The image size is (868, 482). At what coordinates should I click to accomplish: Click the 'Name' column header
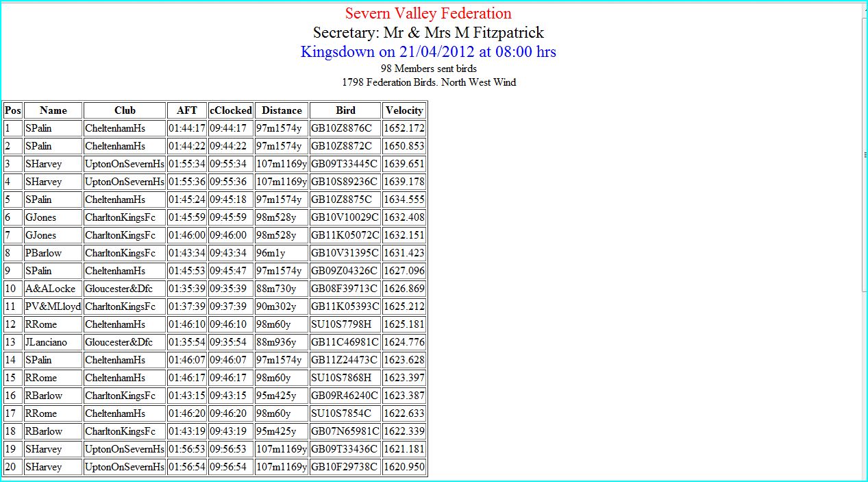[53, 110]
